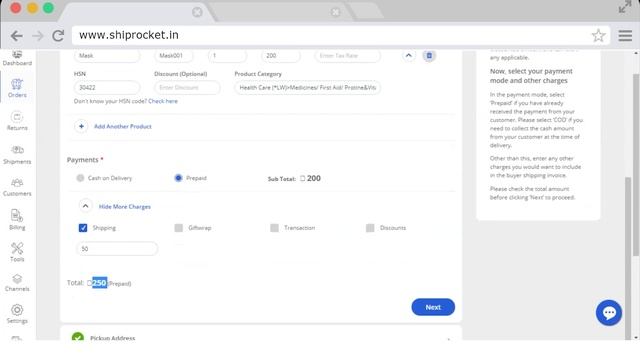
Task: Switch to the first browser tab
Action: [x=137, y=12]
